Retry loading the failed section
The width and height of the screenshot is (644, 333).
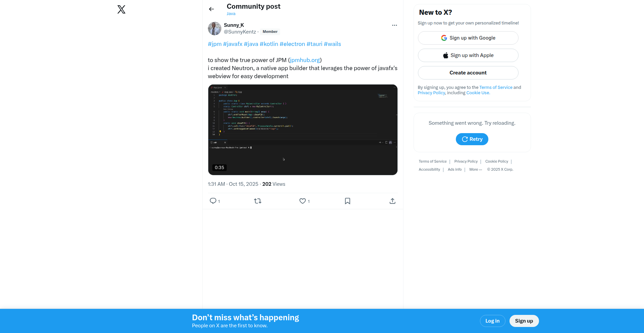[472, 139]
